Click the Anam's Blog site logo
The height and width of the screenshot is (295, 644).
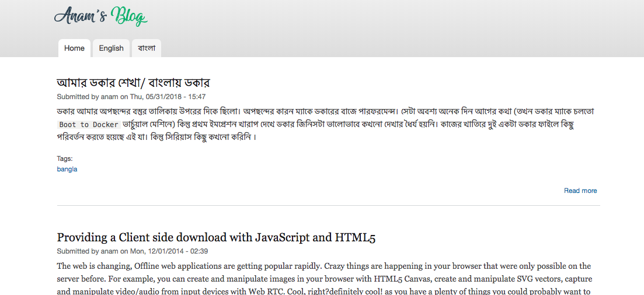pyautogui.click(x=100, y=16)
